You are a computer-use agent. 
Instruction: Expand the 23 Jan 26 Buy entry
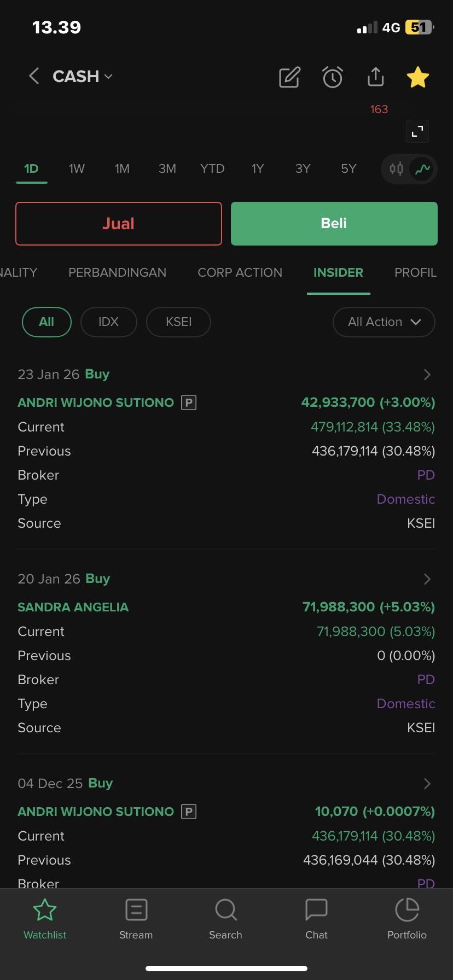[427, 375]
